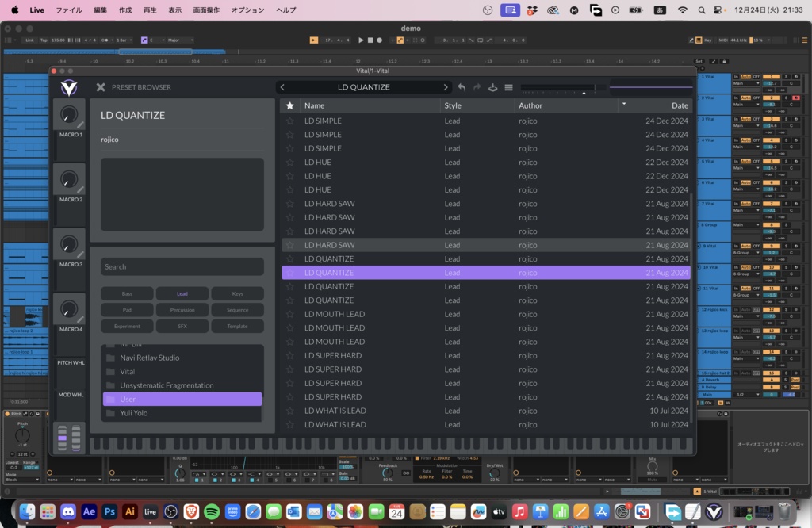The width and height of the screenshot is (812, 528).
Task: Open the Vital hamburger menu
Action: [x=508, y=87]
